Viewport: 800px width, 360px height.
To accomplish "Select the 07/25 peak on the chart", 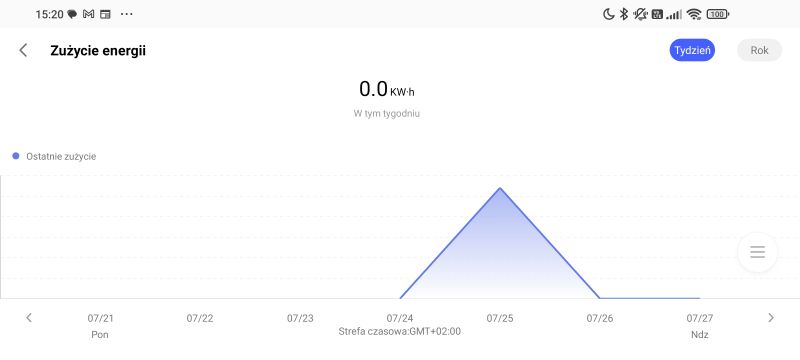I will click(x=500, y=188).
